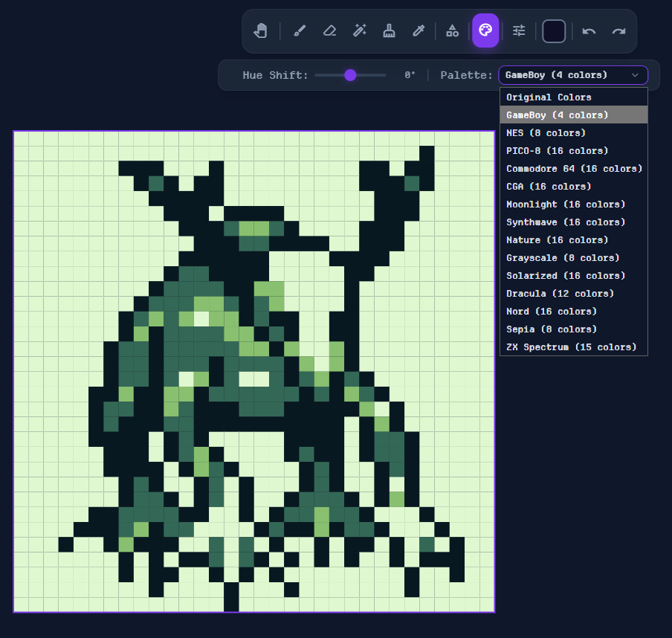Choose Synthwave (16 colors) palette

pos(573,222)
